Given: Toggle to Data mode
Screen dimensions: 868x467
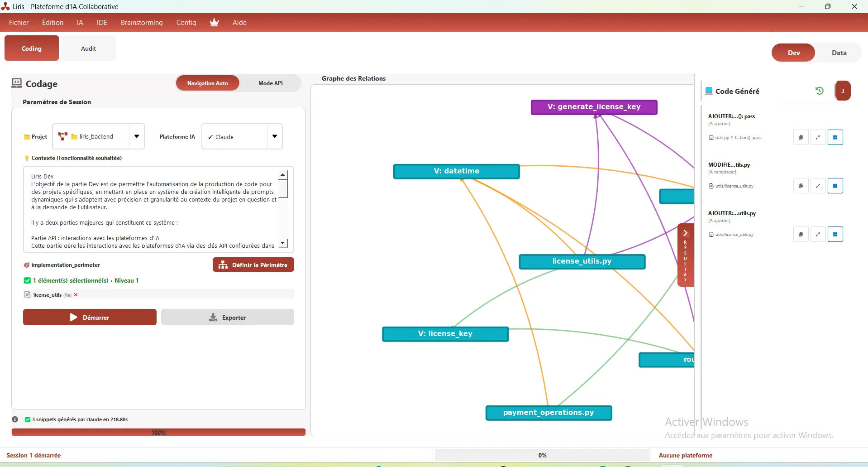Looking at the screenshot, I should pos(839,53).
